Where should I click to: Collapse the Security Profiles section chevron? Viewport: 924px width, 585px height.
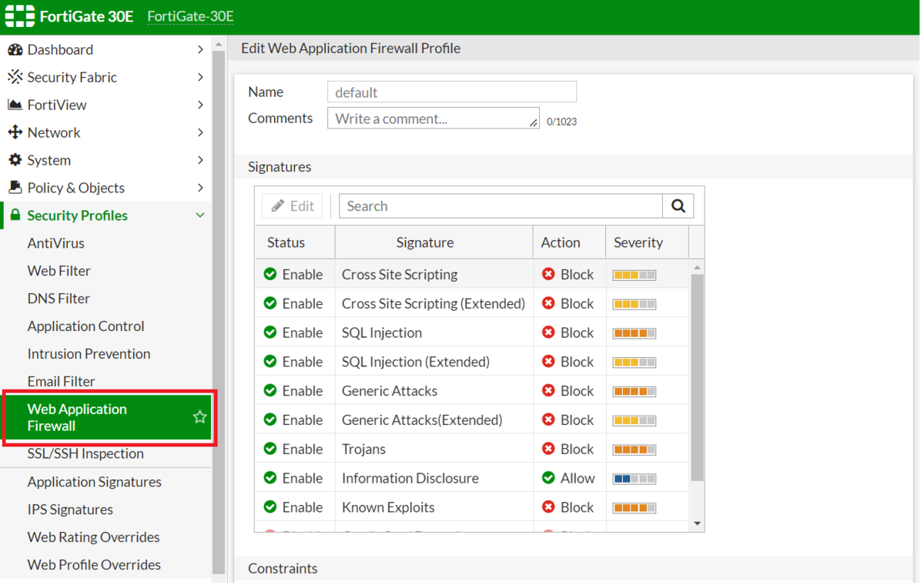point(200,216)
